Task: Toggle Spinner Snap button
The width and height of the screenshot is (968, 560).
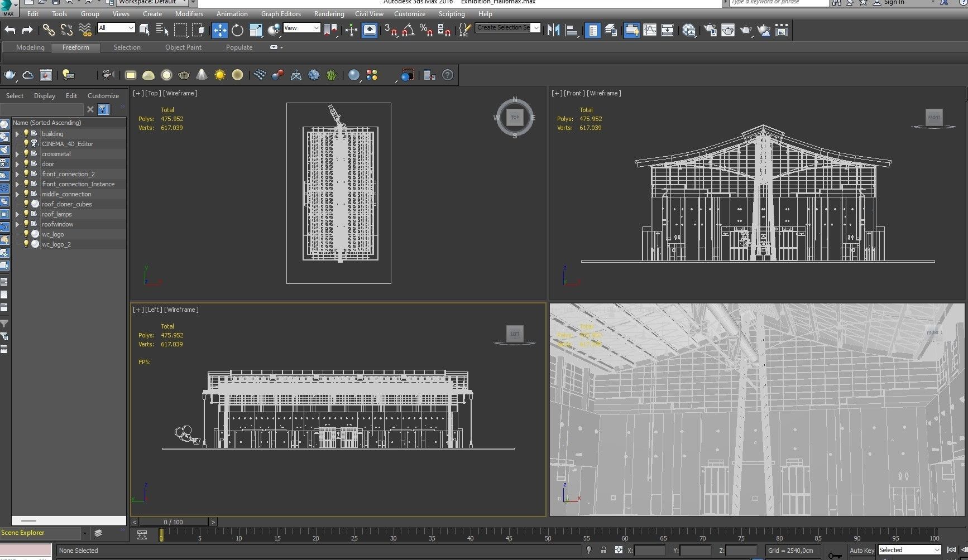Action: (444, 30)
